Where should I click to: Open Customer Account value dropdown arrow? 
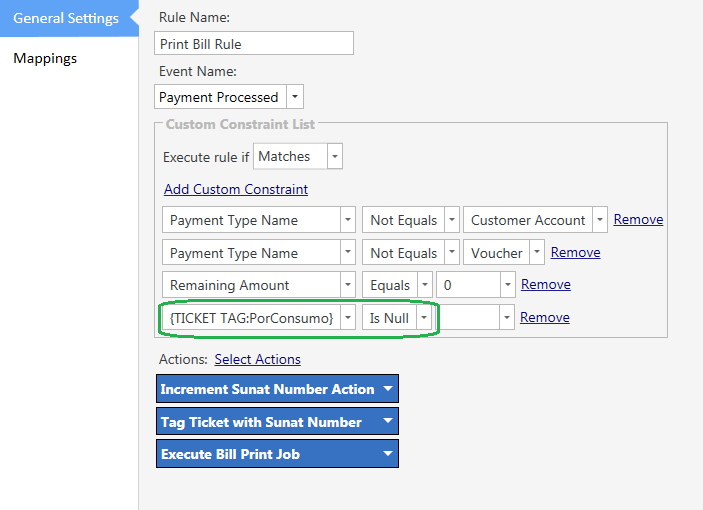(x=599, y=220)
